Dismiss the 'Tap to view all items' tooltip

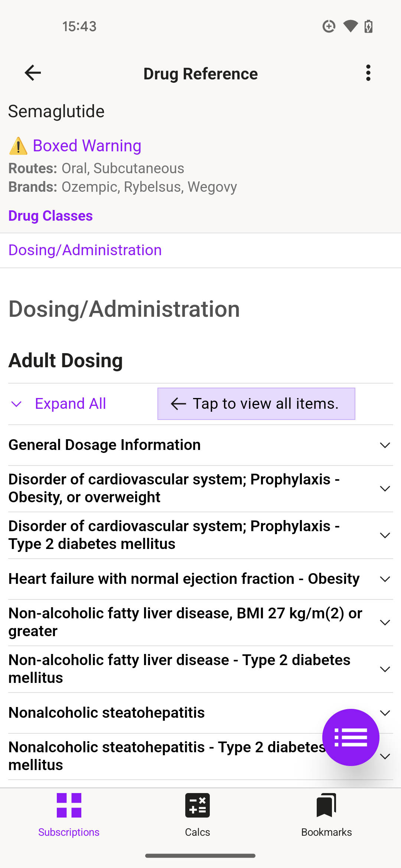(256, 404)
